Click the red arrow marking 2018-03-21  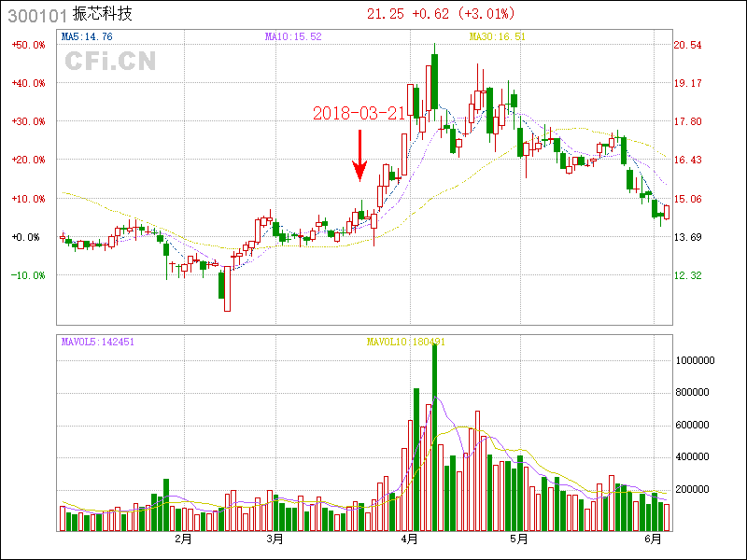pos(359,157)
